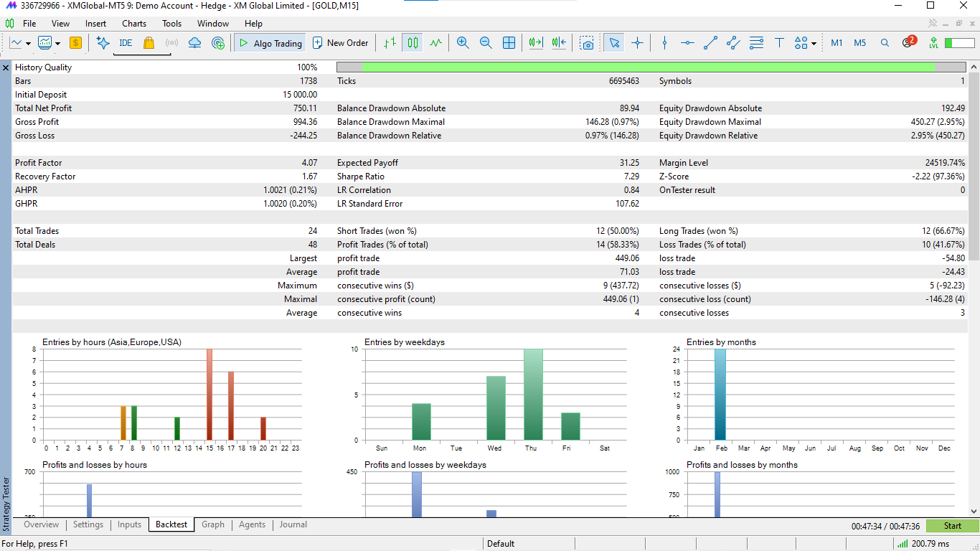Set timeframe to M1
This screenshot has width=980, height=551.
coord(837,43)
